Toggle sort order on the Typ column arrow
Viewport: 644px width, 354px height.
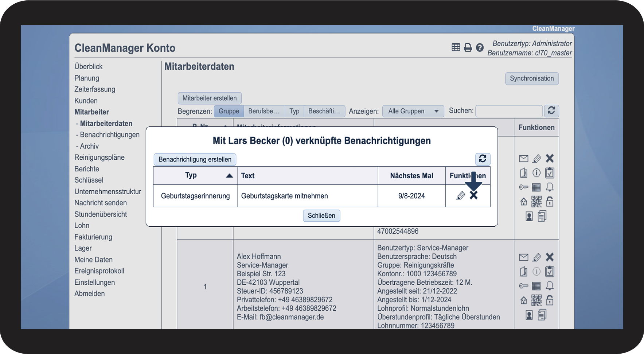[x=229, y=176]
